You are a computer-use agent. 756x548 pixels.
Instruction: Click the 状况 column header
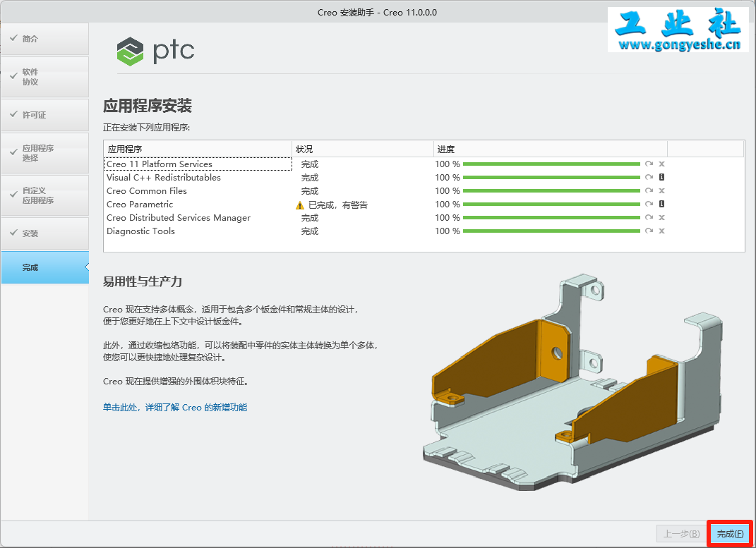[x=363, y=150]
